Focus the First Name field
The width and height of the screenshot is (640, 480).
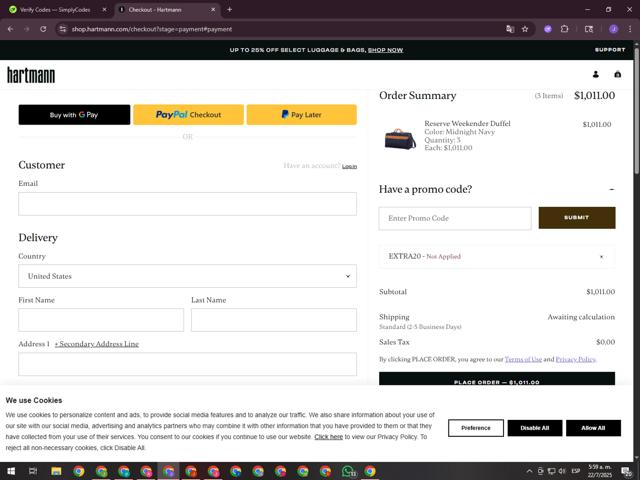coord(101,320)
